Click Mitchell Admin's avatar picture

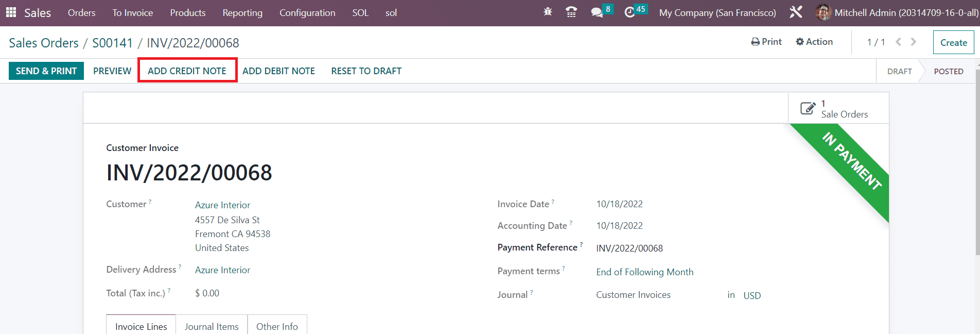point(823,12)
